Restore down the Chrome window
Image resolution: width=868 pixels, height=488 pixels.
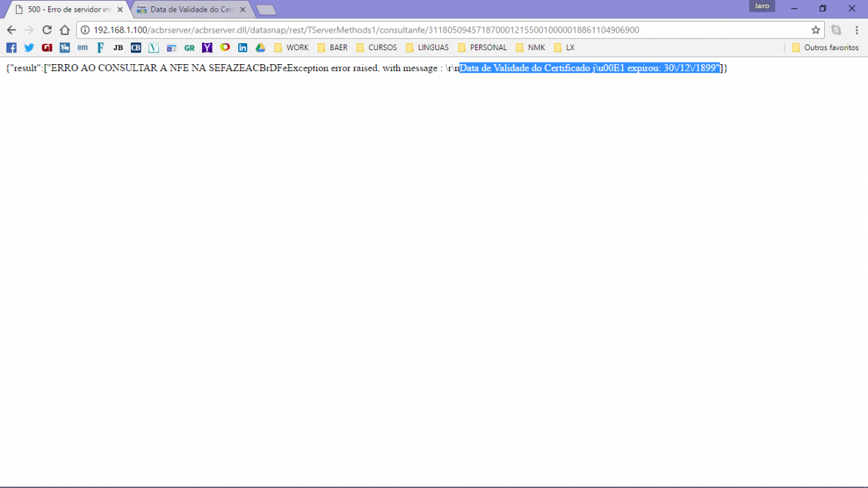tap(823, 8)
